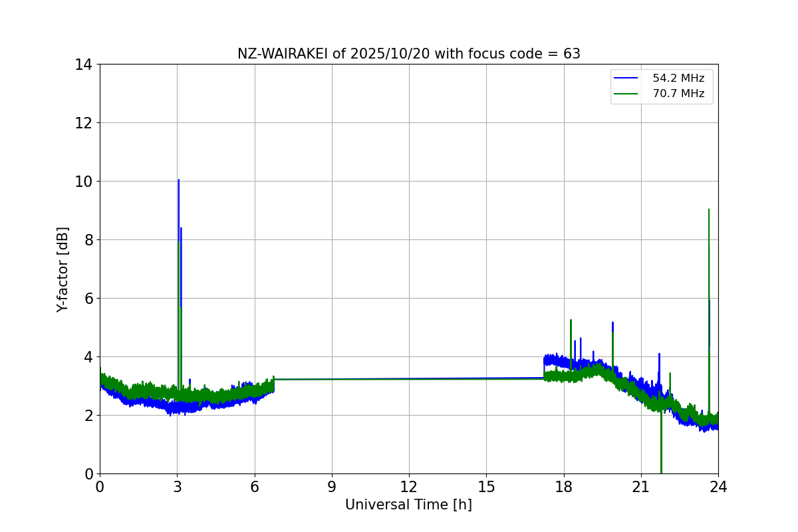Viewport: 798px width, 532px height.
Task: Click x-axis tick label 15
Action: (x=486, y=487)
